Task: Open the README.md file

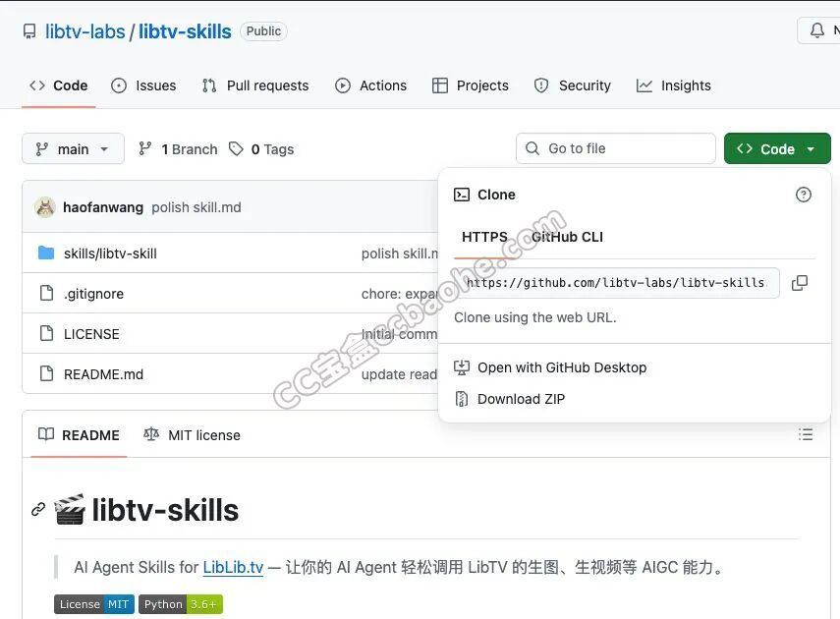Action: pos(103,374)
